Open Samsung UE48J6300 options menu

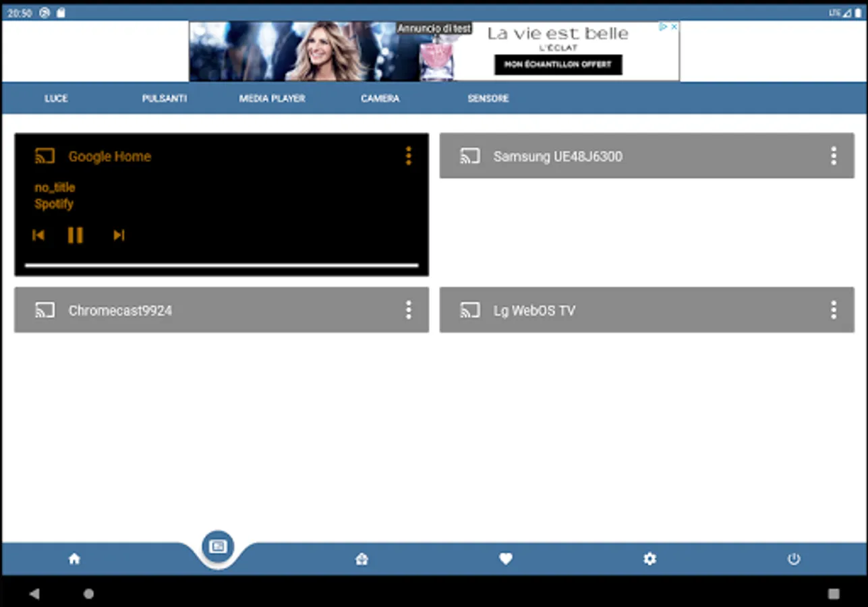834,156
